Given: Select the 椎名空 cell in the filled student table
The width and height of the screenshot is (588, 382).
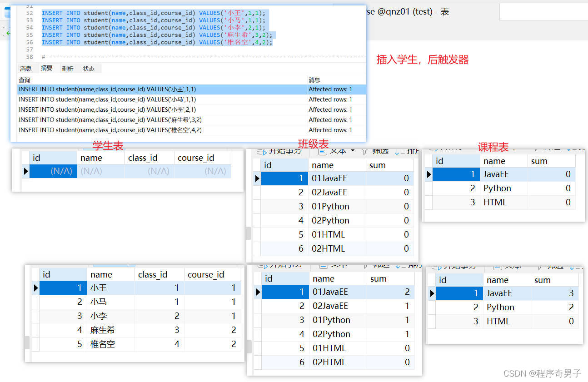Looking at the screenshot, I should 111,344.
